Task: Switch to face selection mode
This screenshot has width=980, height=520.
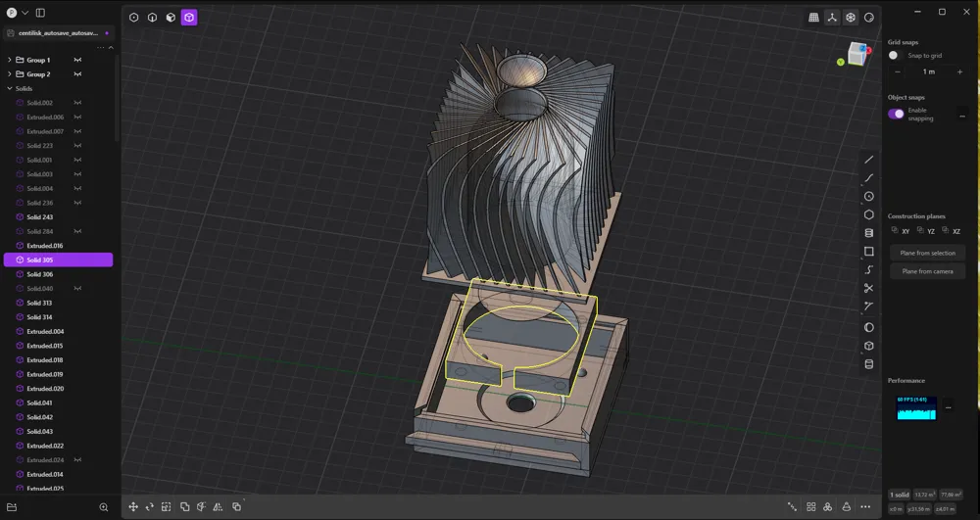Action: tap(171, 18)
